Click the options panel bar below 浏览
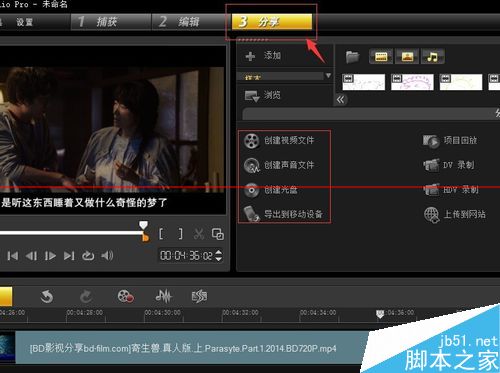Viewport: 500px width, 373px height. pos(370,114)
